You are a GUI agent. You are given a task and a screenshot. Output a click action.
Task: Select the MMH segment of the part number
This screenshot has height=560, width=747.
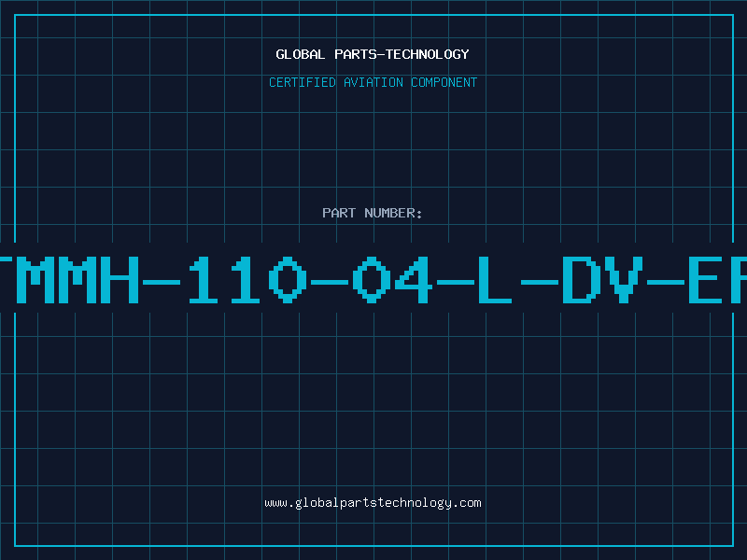pos(78,280)
